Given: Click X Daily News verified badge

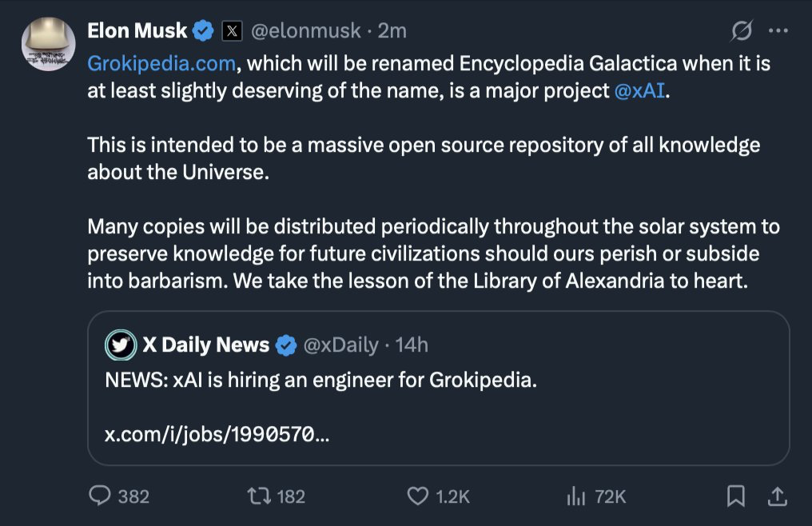Looking at the screenshot, I should click(286, 345).
